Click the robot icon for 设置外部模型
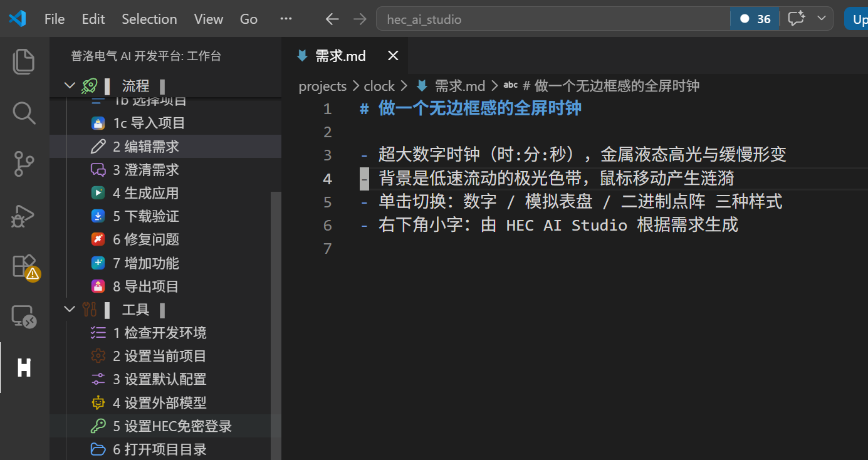Image resolution: width=868 pixels, height=460 pixels. pyautogui.click(x=98, y=403)
